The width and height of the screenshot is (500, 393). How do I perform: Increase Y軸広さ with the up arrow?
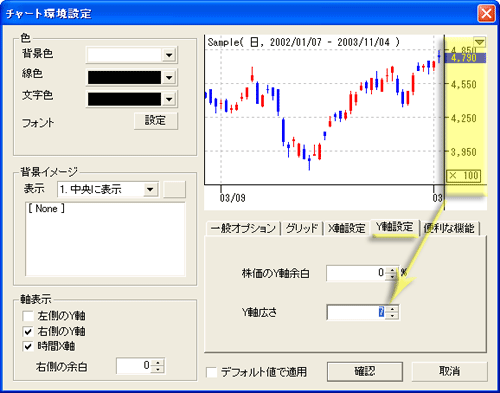[x=392, y=309]
